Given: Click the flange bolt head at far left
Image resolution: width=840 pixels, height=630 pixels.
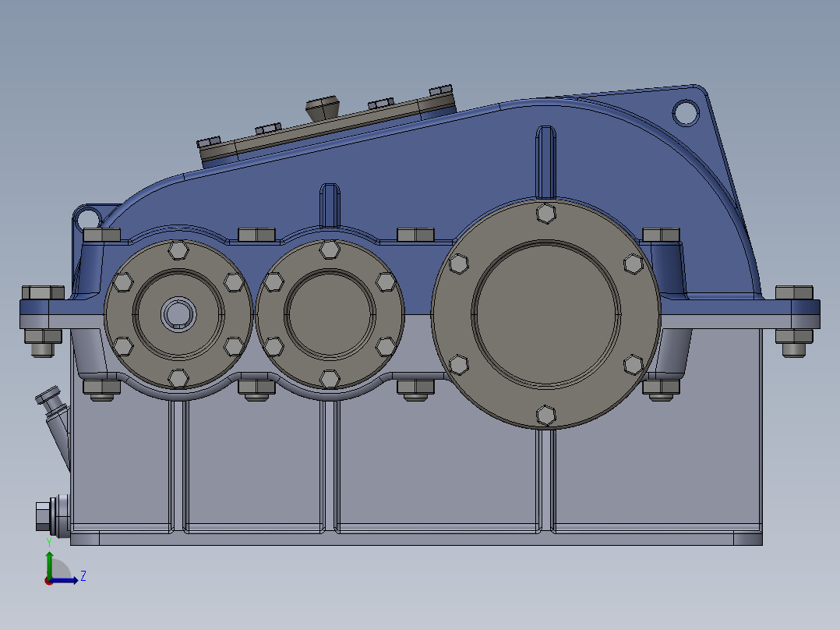Looking at the screenshot, I should tap(42, 292).
